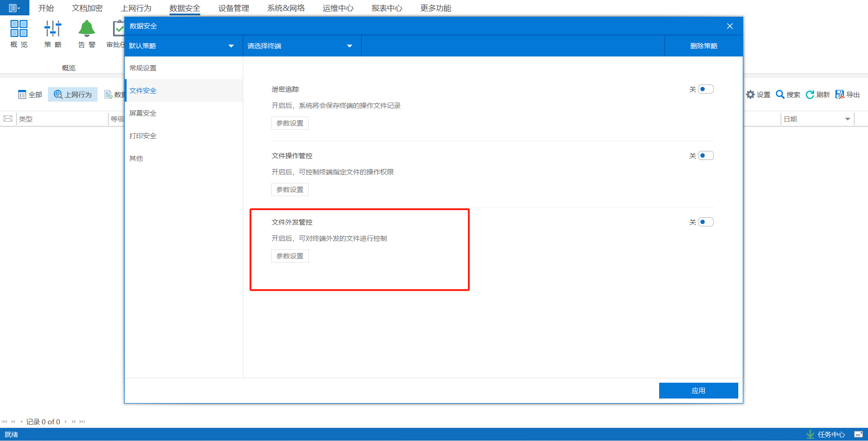Click the mail icon in the status bar
The width and height of the screenshot is (868, 441).
click(859, 435)
